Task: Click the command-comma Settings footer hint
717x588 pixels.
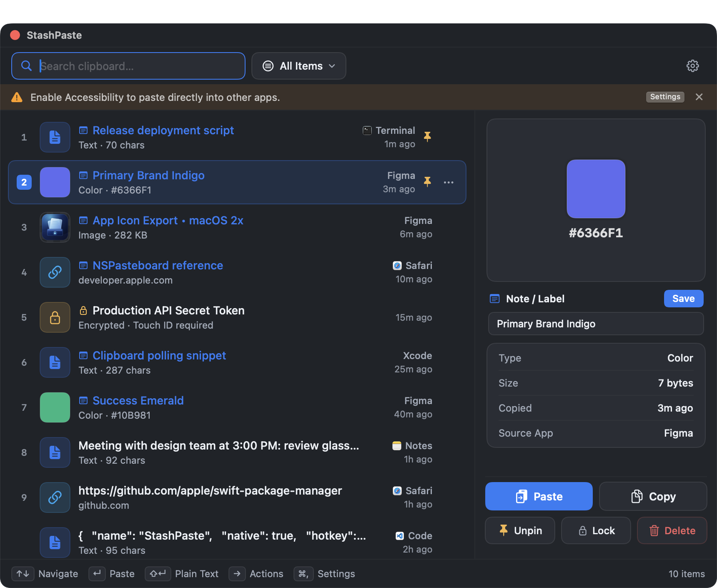Action: pos(324,574)
